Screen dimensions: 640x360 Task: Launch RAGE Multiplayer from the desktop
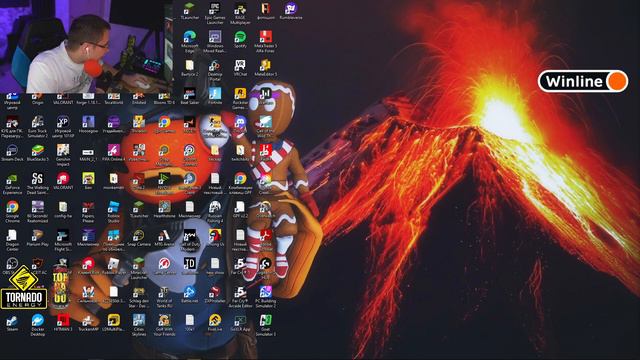click(x=240, y=13)
